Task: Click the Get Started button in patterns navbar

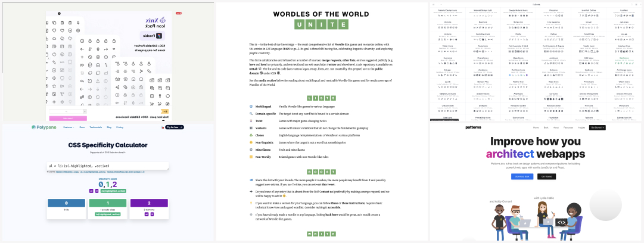Action: pyautogui.click(x=598, y=127)
